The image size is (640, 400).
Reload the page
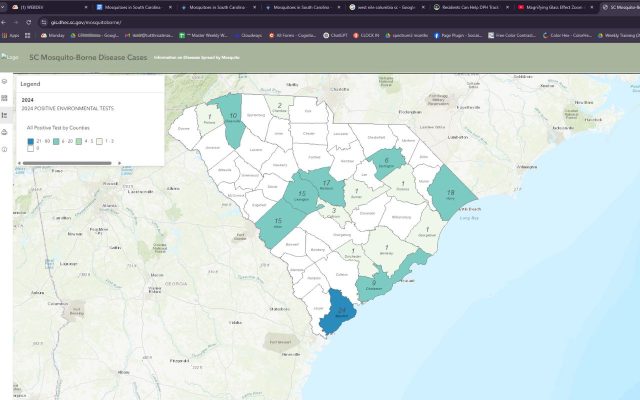[29, 22]
